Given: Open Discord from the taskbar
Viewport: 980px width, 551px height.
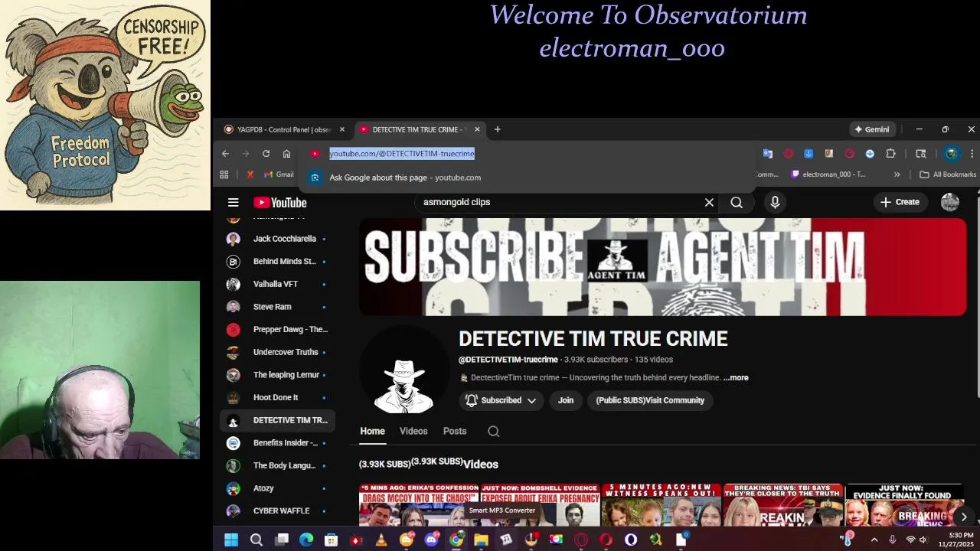Looking at the screenshot, I should click(431, 540).
